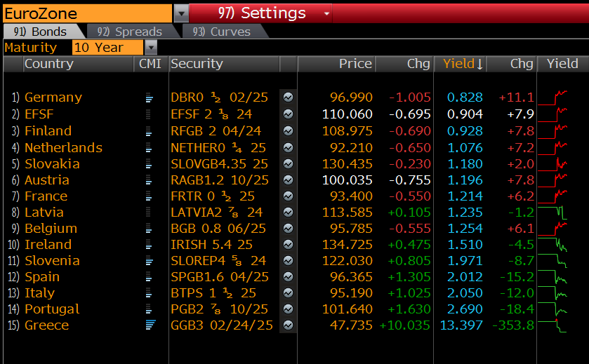Open the 97) Settings menu
Viewport: 589px width, 364px height.
point(260,13)
